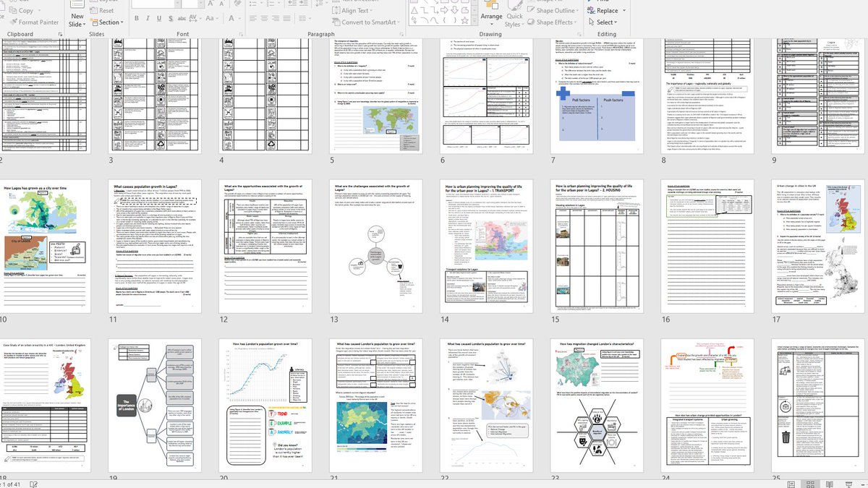Open the dropdown arrow beside Replace

[x=624, y=10]
